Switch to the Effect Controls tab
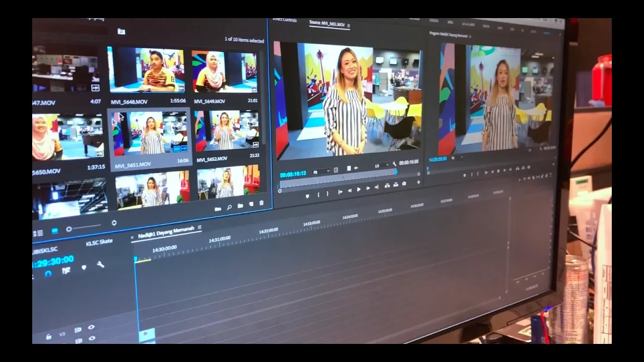This screenshot has width=644, height=362. pos(285,20)
